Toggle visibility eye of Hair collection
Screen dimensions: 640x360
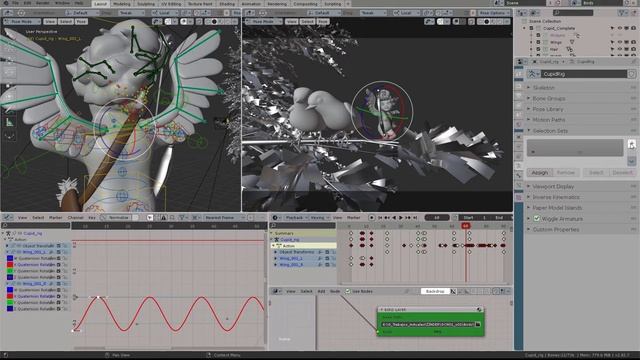pos(620,49)
